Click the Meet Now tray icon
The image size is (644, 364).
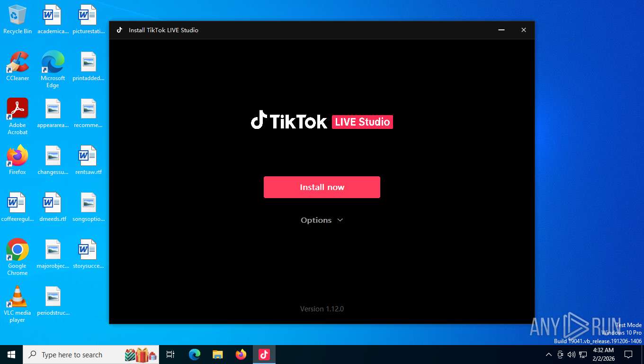pyautogui.click(x=560, y=355)
